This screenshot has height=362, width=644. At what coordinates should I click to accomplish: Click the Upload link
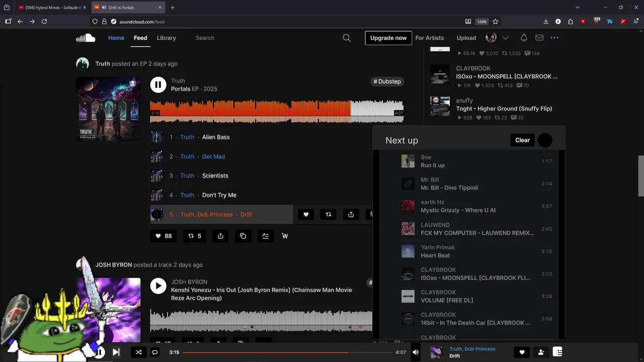466,38
